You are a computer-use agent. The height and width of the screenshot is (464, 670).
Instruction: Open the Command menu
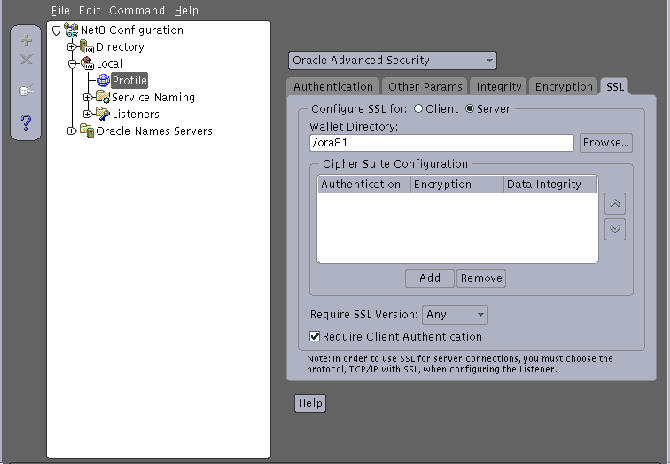pos(137,10)
